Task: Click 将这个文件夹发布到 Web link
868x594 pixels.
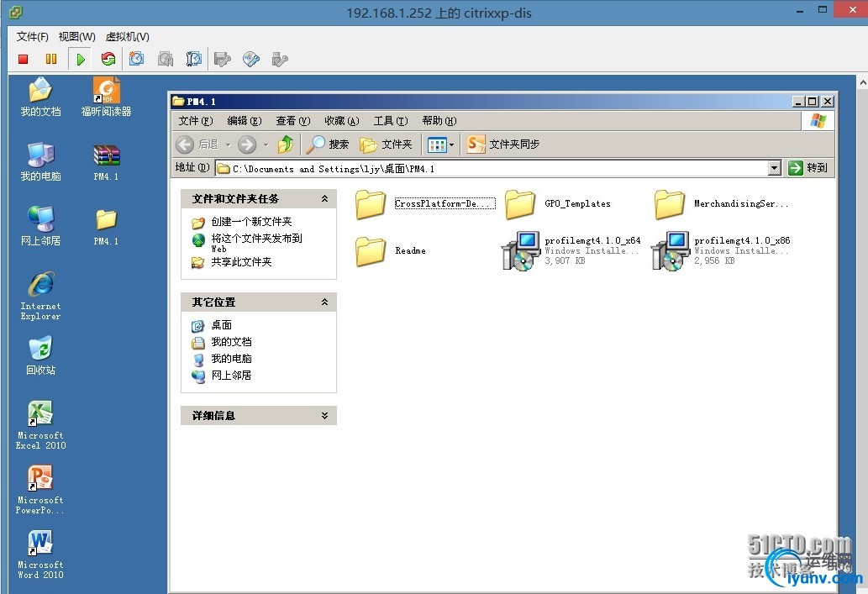Action: (x=257, y=243)
